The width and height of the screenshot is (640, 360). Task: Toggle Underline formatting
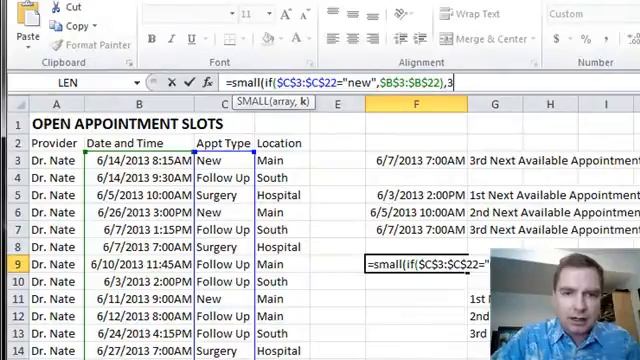point(191,39)
